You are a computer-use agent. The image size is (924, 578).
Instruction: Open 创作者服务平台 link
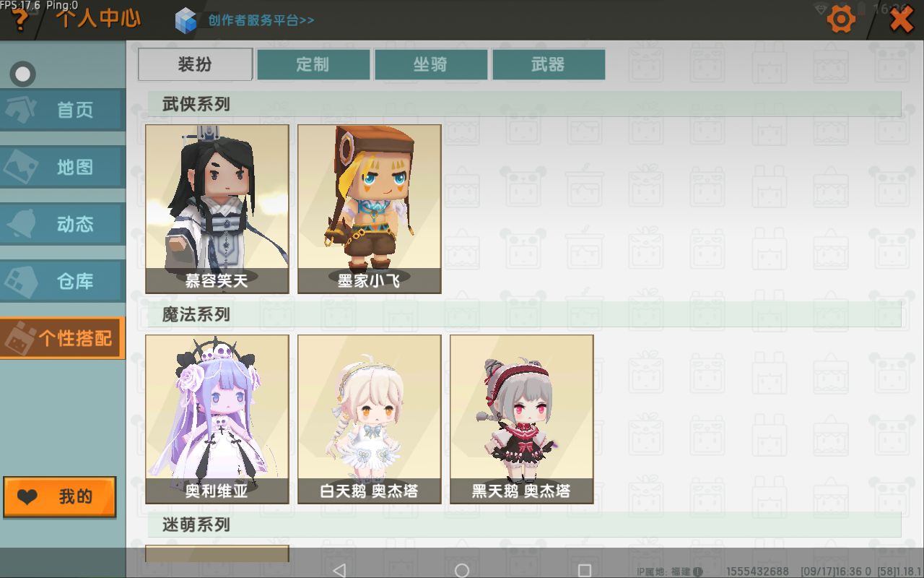point(261,20)
